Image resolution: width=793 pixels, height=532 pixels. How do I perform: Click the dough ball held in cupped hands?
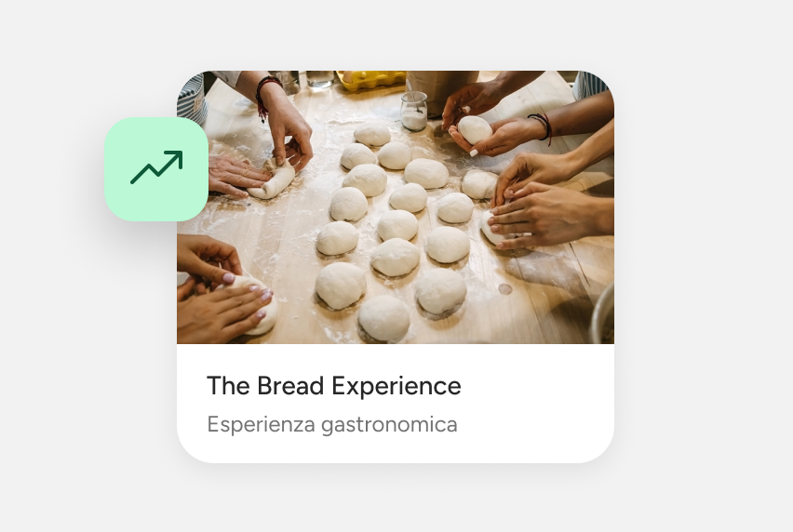(475, 130)
